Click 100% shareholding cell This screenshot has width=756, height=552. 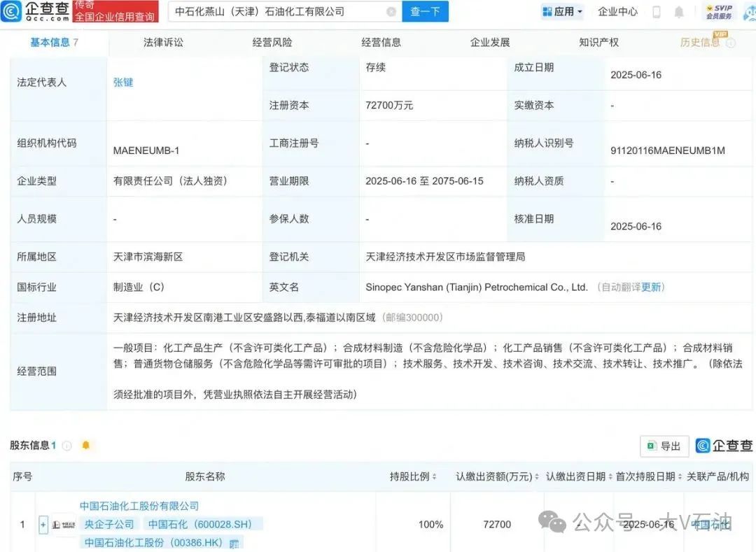point(430,524)
